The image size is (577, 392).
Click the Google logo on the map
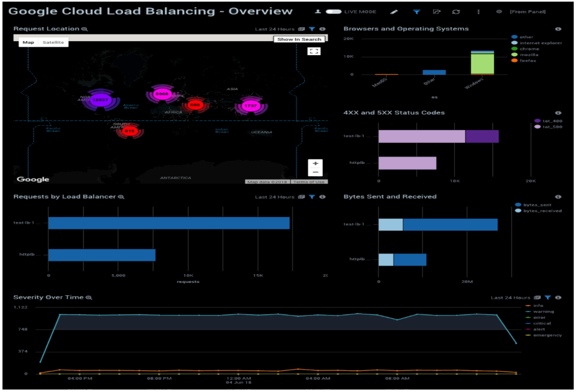pos(33,179)
